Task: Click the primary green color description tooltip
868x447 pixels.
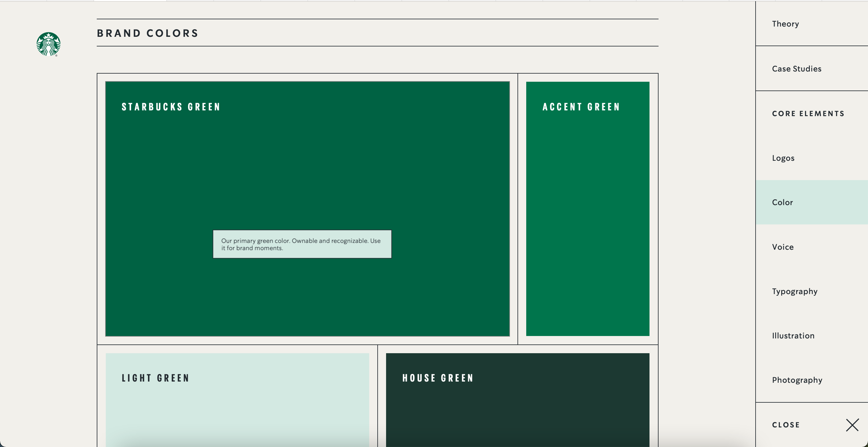Action: [x=302, y=244]
